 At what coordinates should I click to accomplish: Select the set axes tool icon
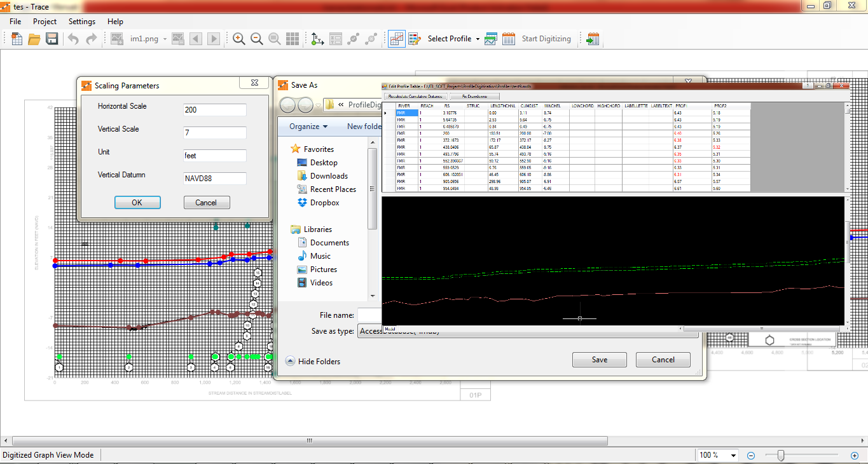pos(317,39)
